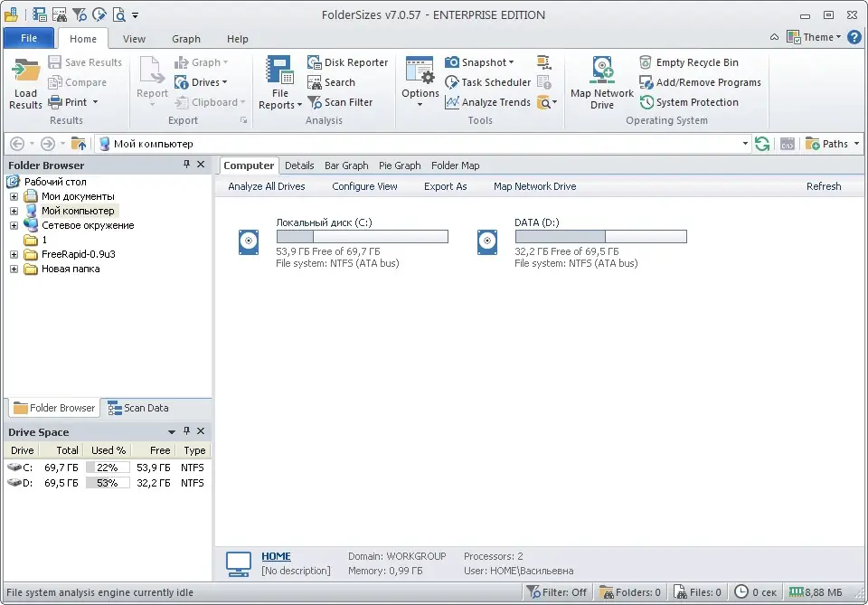Open the address bar path dropdown
Screen dimensions: 868x605
(x=745, y=144)
